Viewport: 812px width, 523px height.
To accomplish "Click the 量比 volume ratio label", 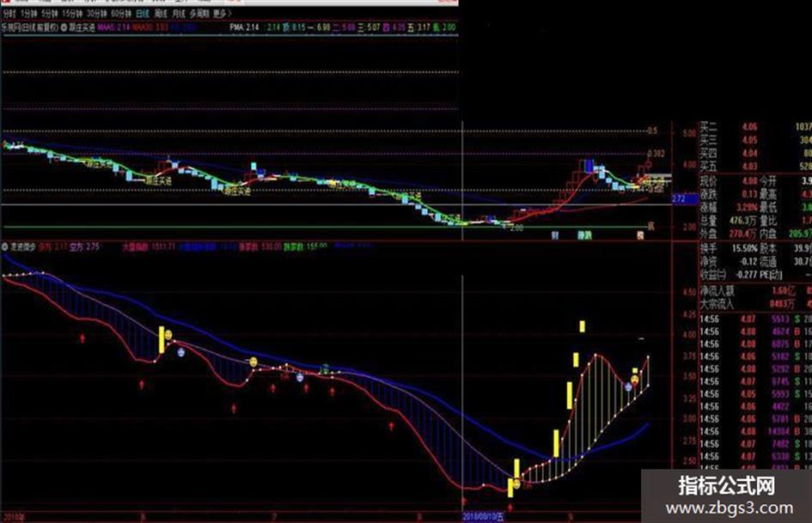I will 767,221.
